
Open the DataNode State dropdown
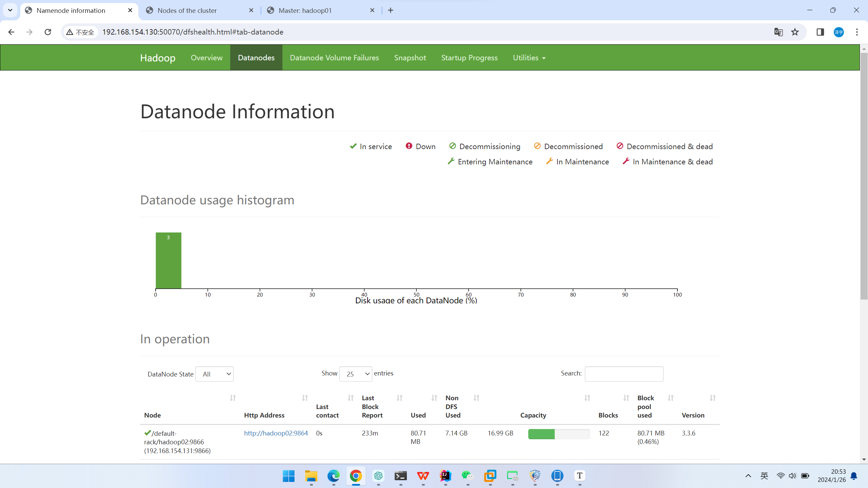click(214, 374)
